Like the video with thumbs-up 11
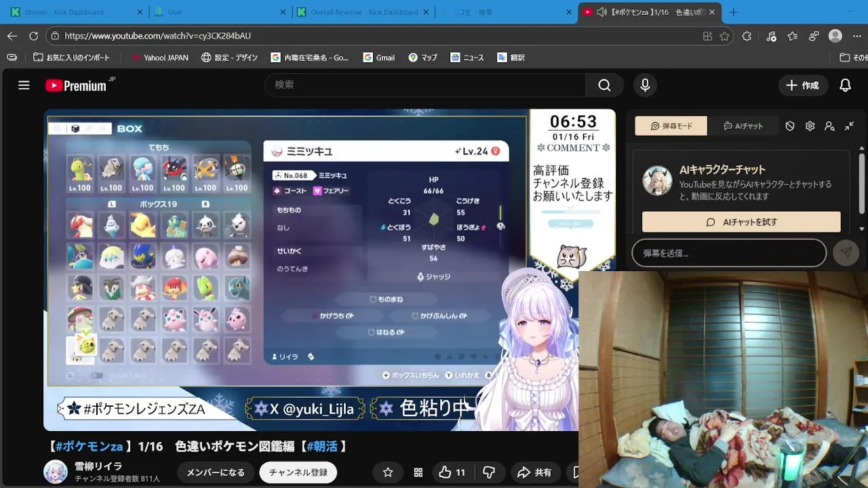Image resolution: width=868 pixels, height=488 pixels. pos(452,472)
